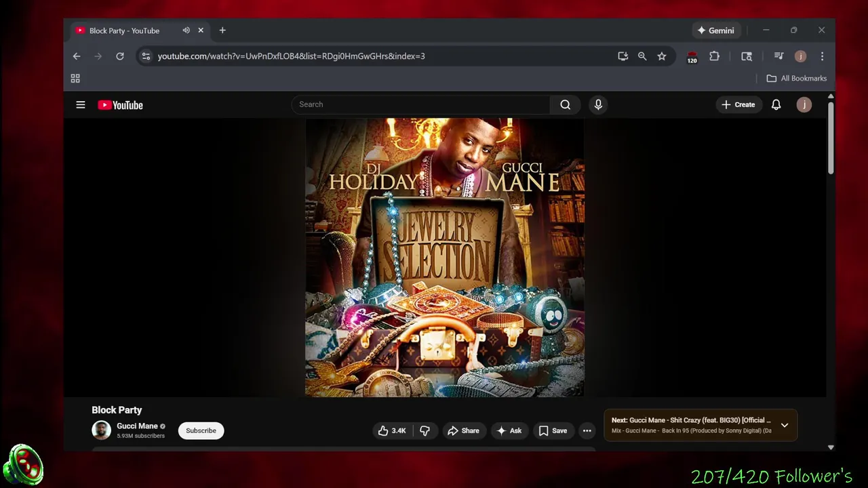Open the zoom magnifier icon in address bar
Image resolution: width=868 pixels, height=488 pixels.
pyautogui.click(x=642, y=56)
